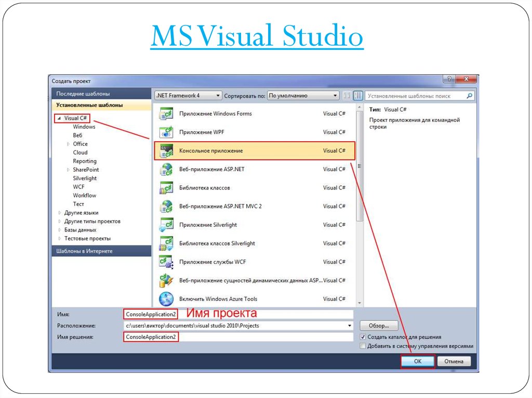Collapse the Visual C# tree node
532x398 pixels.
tap(59, 118)
